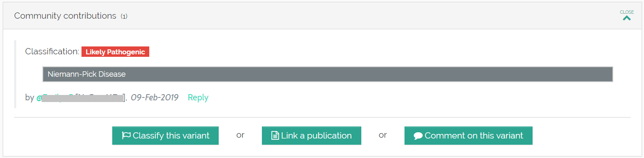Click the first 'or' separator text
This screenshot has height=158, width=644.
click(240, 135)
